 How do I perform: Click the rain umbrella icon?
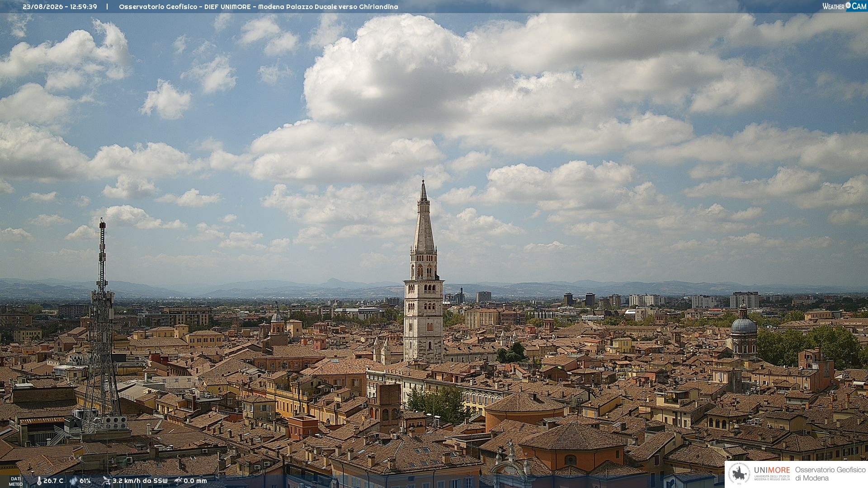[178, 481]
